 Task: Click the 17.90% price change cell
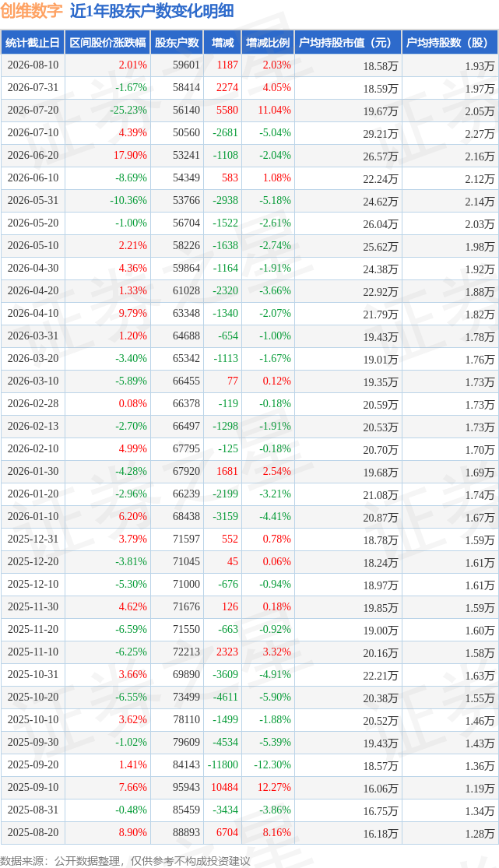click(x=130, y=156)
